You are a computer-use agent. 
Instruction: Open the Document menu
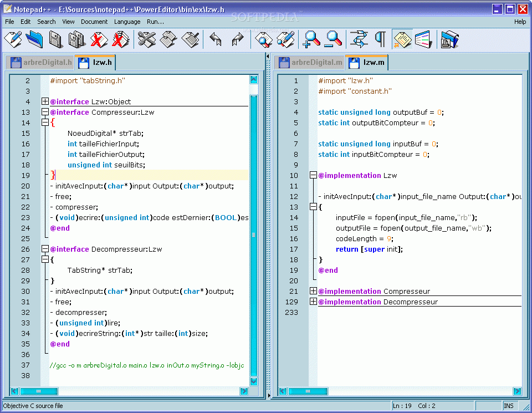click(x=94, y=22)
